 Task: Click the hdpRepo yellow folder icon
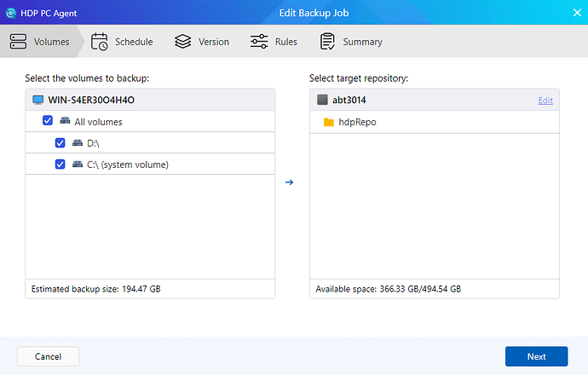click(329, 122)
